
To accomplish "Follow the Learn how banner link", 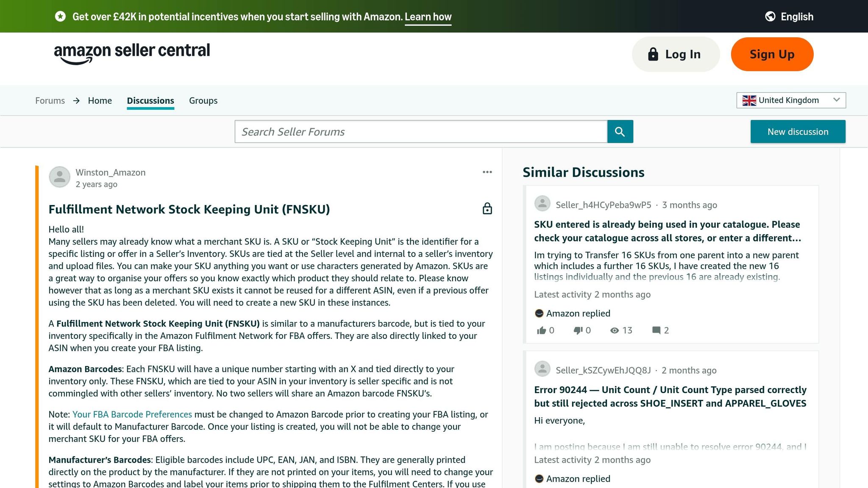I will (428, 17).
